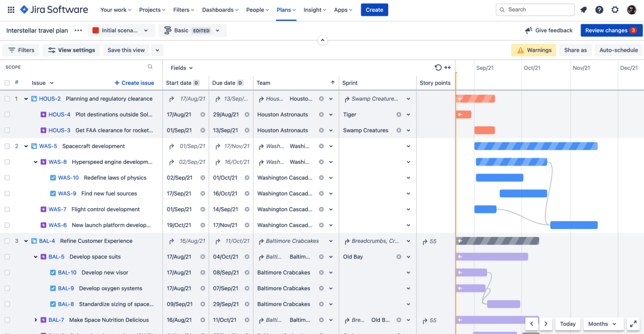Collapse the header with the up chevron
Screen dimensions: 644x334
322,40
